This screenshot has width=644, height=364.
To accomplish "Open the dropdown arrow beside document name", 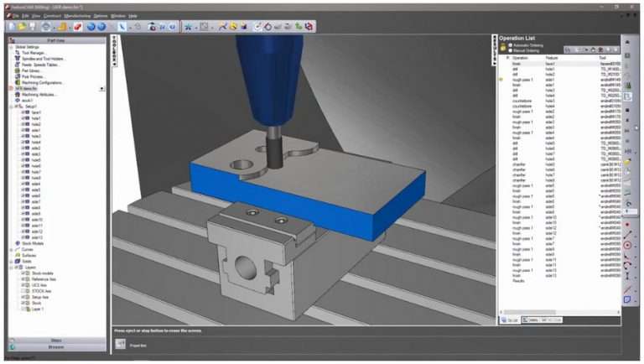I will pyautogui.click(x=101, y=89).
